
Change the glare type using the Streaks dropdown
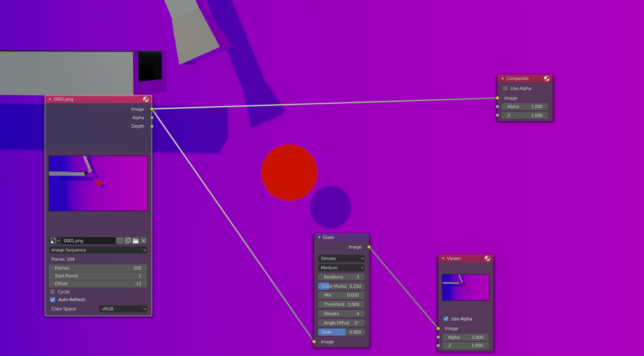(341, 258)
